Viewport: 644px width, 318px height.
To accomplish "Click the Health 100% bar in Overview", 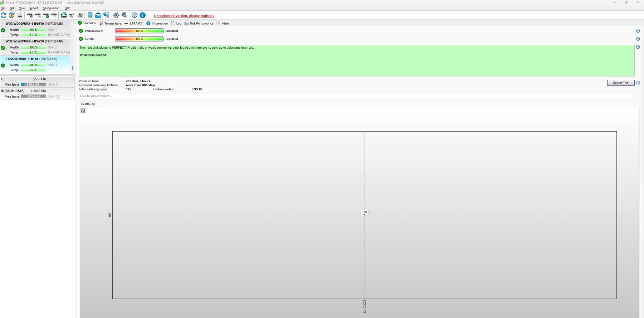I will tap(139, 39).
